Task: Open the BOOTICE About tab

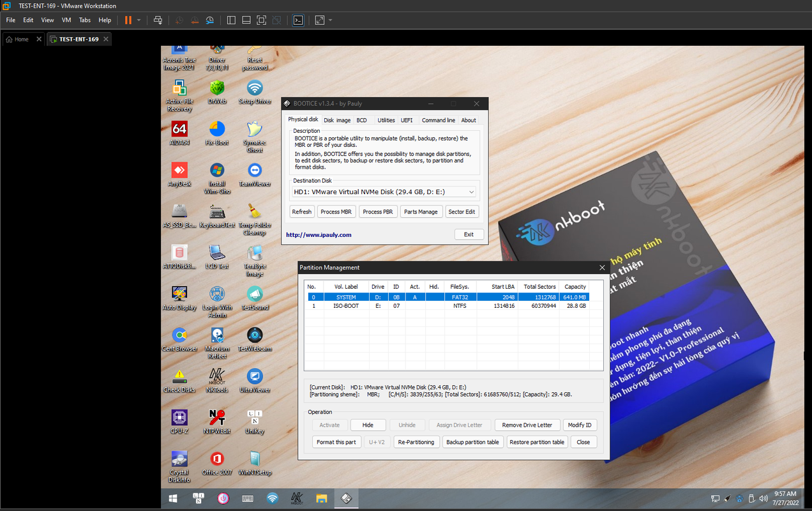Action: [469, 120]
